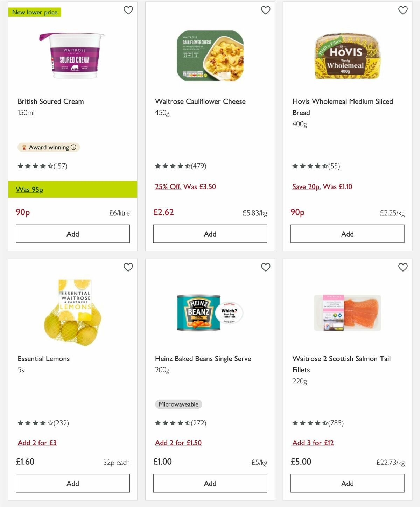Click the heart on Waitrose Cauliflower Cheese
This screenshot has height=507, width=420.
[x=266, y=10]
